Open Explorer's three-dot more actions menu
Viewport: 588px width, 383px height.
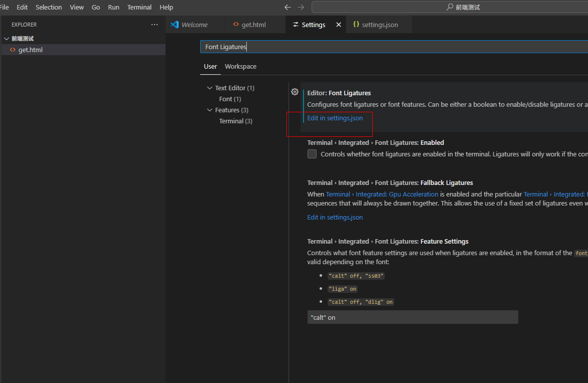tap(155, 25)
